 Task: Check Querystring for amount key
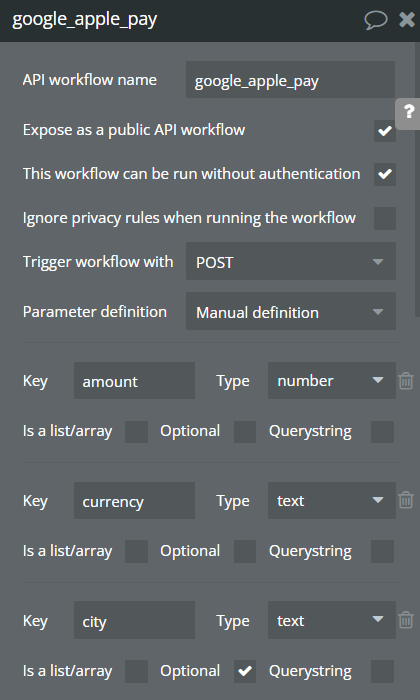click(x=383, y=432)
